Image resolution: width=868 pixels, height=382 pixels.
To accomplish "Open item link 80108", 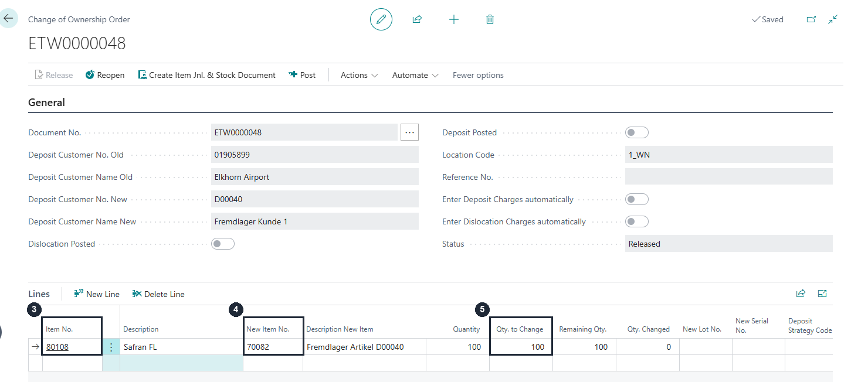I will pyautogui.click(x=57, y=347).
